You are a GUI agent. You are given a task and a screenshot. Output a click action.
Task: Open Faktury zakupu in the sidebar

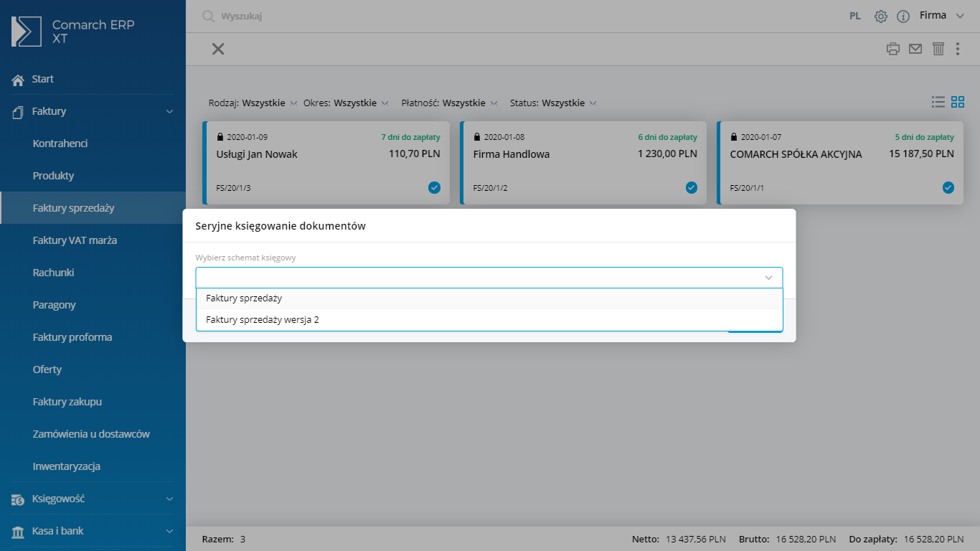click(x=67, y=402)
